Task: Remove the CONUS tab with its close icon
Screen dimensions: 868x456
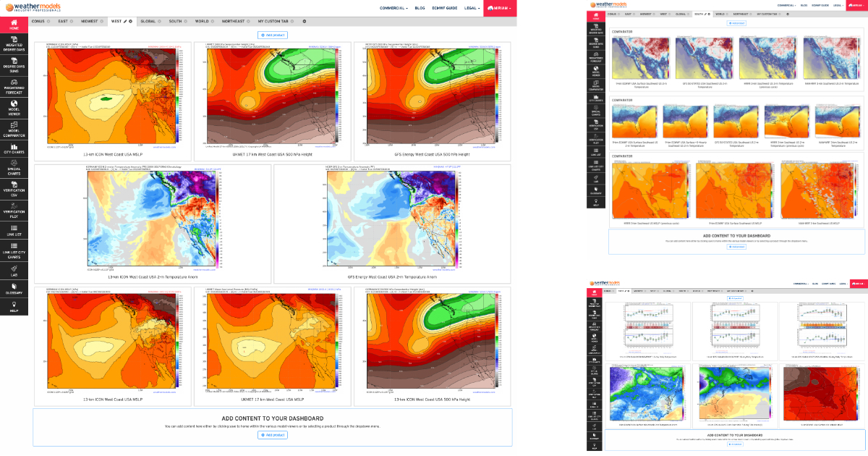Action: 49,21
